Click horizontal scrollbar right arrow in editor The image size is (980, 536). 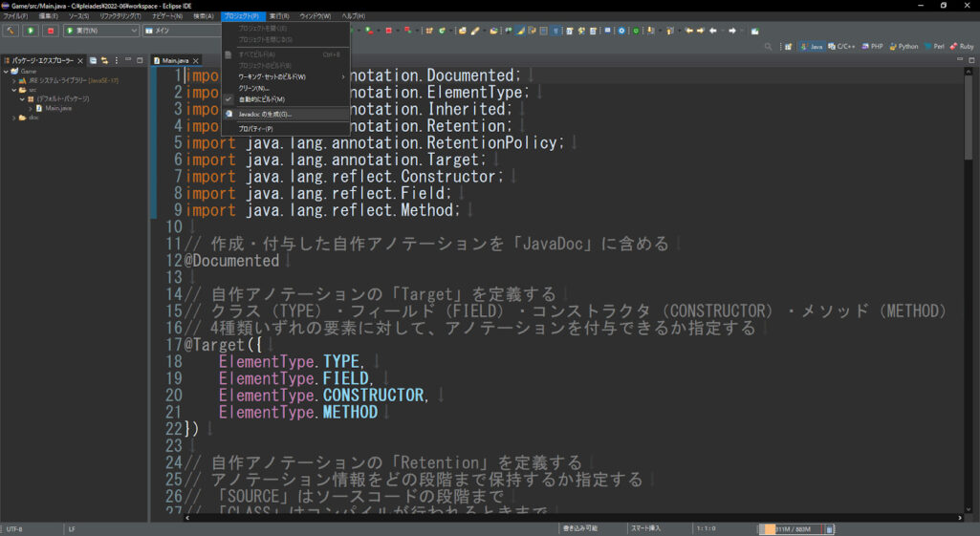[960, 518]
